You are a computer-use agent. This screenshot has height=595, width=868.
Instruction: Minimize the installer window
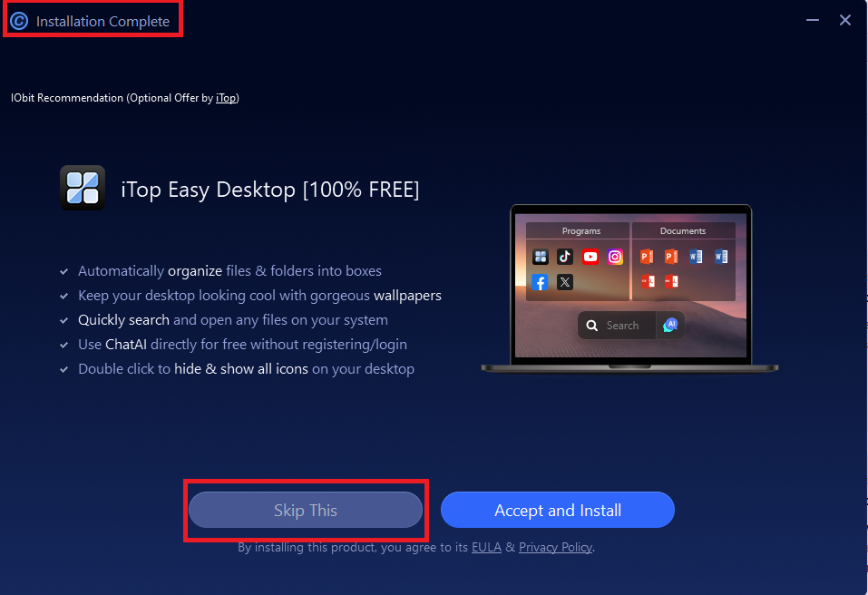click(x=812, y=20)
